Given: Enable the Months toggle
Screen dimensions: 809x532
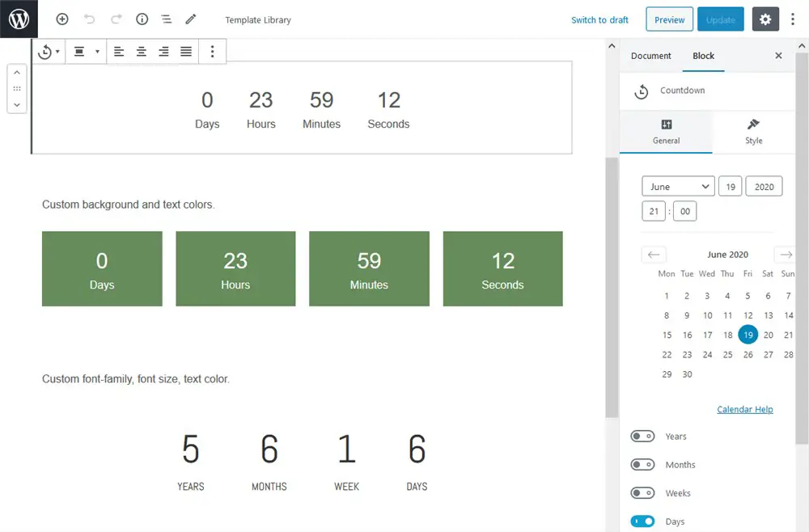Looking at the screenshot, I should click(x=642, y=465).
